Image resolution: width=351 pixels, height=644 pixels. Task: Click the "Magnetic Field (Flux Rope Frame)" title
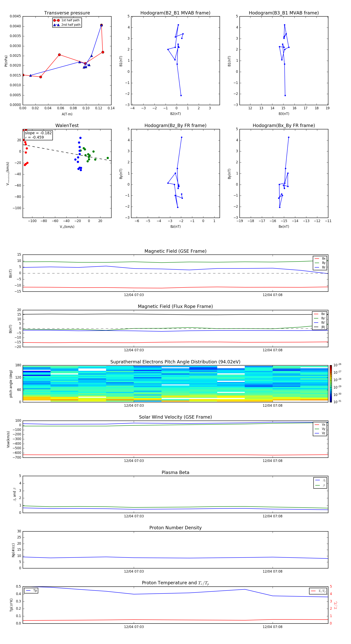175,307
